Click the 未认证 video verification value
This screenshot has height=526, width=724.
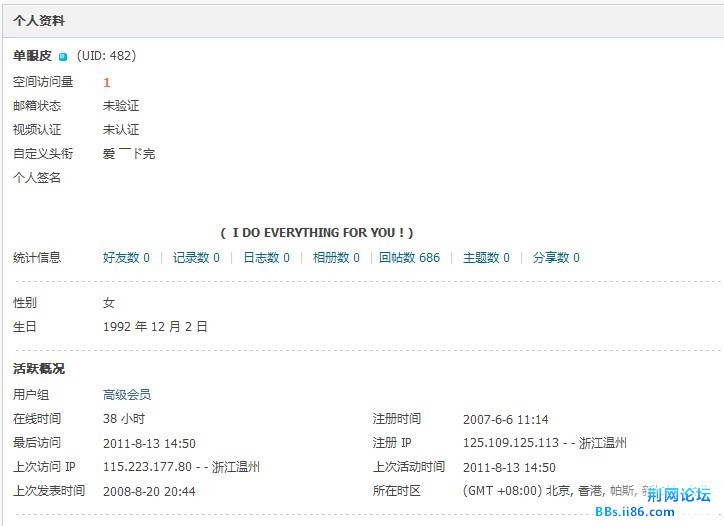coord(121,130)
